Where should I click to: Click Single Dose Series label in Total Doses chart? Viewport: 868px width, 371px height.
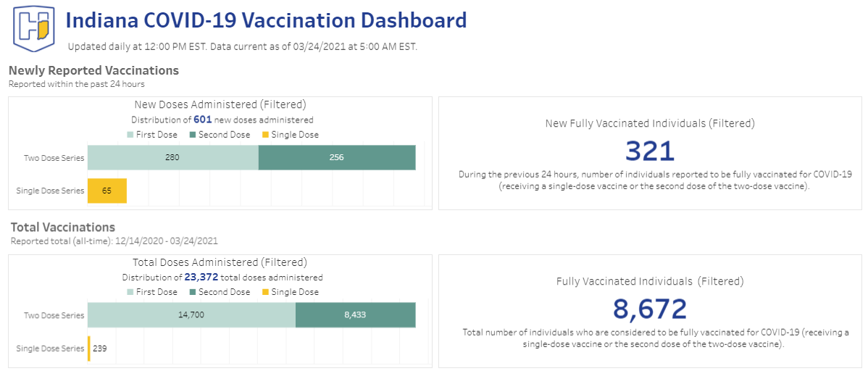click(51, 349)
